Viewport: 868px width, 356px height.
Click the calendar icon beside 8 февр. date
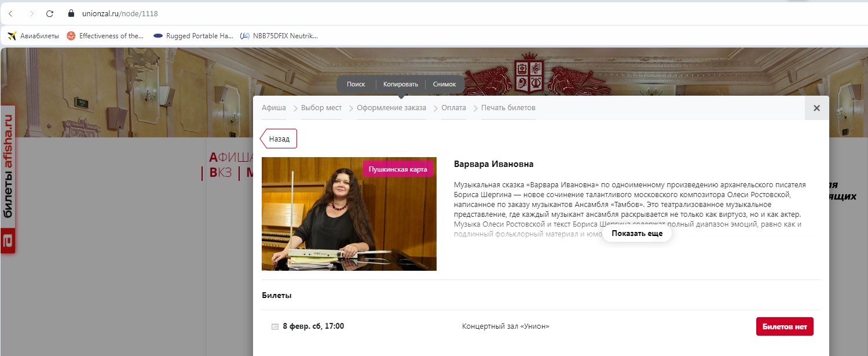(275, 326)
